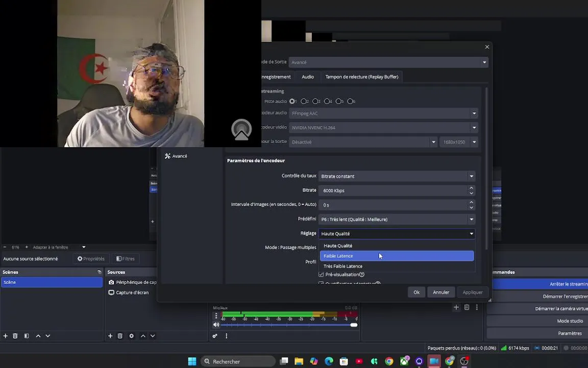Mute the Mic/Aux speaker icon
This screenshot has width=588, height=368.
point(216,325)
